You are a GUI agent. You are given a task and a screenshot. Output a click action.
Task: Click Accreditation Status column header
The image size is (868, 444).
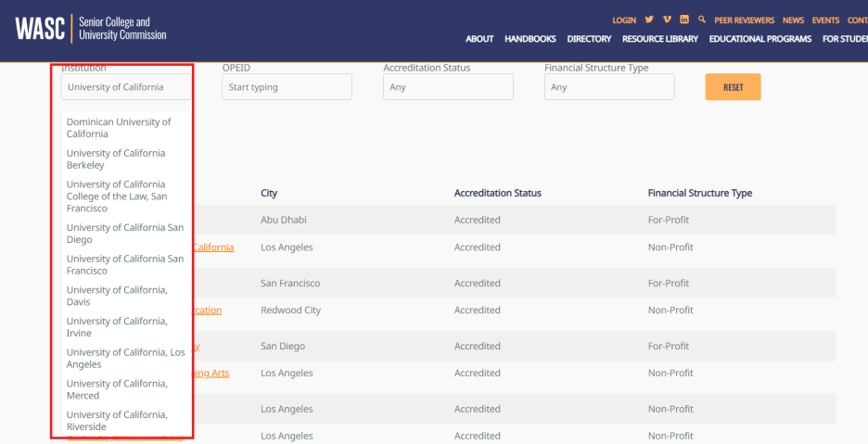tap(498, 193)
